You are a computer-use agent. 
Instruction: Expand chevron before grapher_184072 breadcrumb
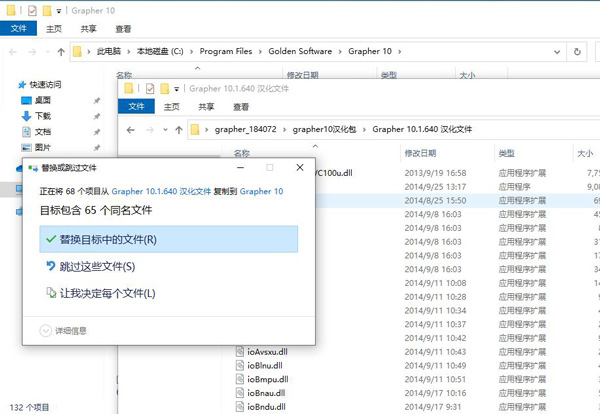point(207,130)
